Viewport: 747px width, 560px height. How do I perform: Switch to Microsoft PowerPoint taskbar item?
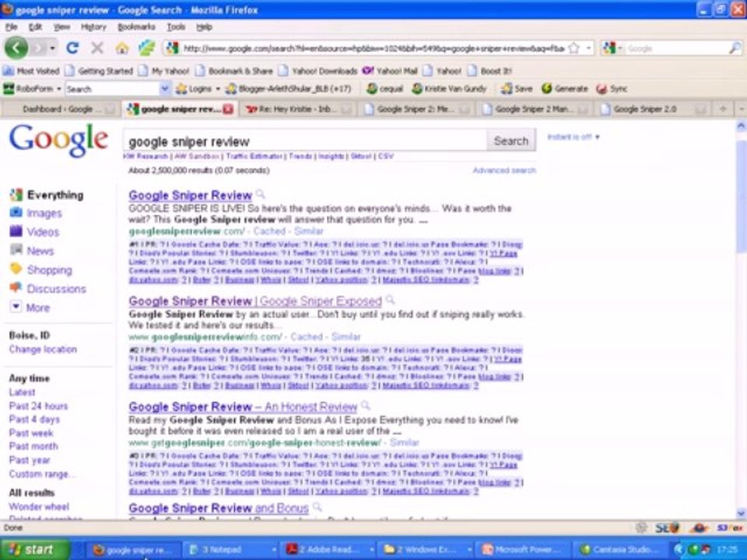coord(524,550)
